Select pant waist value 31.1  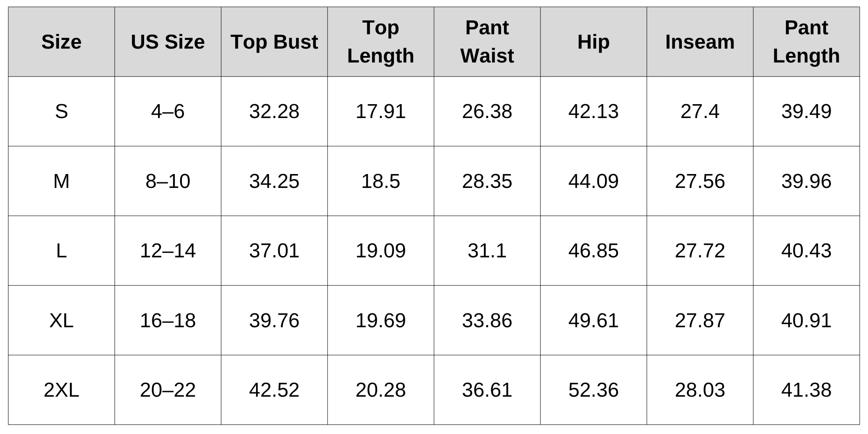pos(487,251)
